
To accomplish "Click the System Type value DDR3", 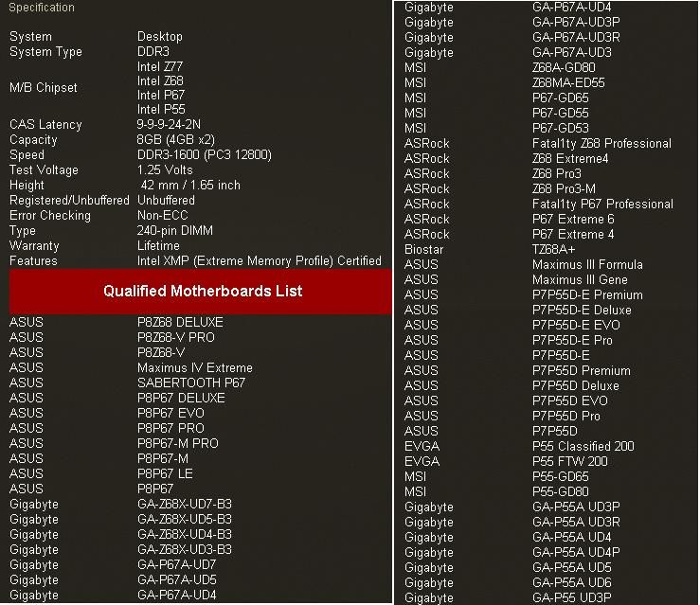I will 153,52.
